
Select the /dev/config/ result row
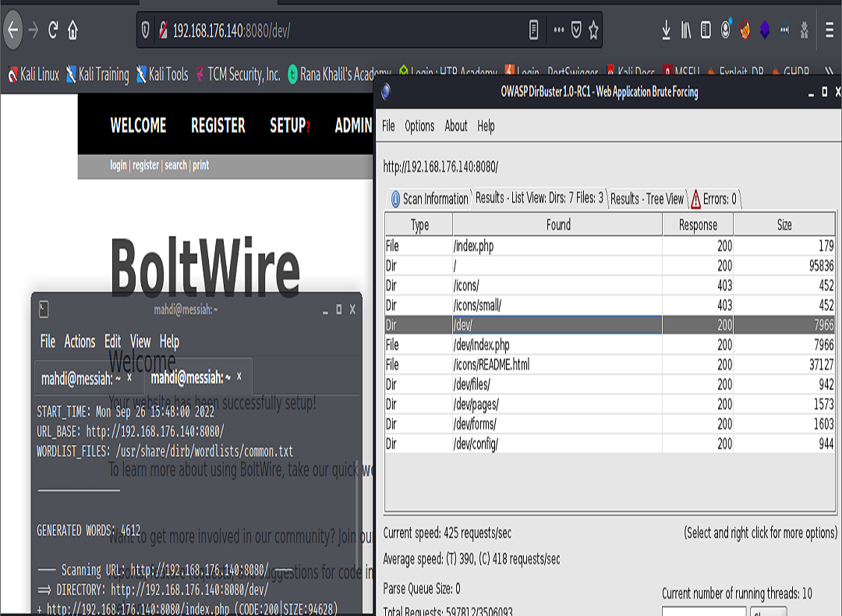click(610, 444)
